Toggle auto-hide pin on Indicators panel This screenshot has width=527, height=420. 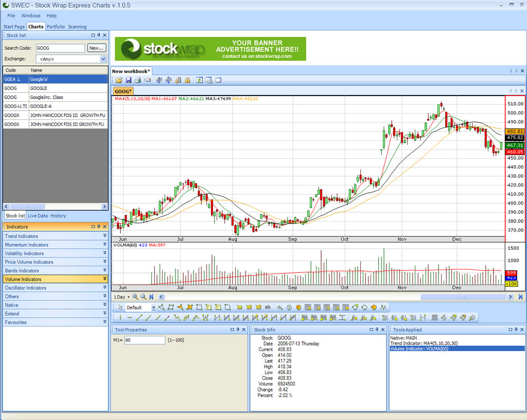click(99, 227)
